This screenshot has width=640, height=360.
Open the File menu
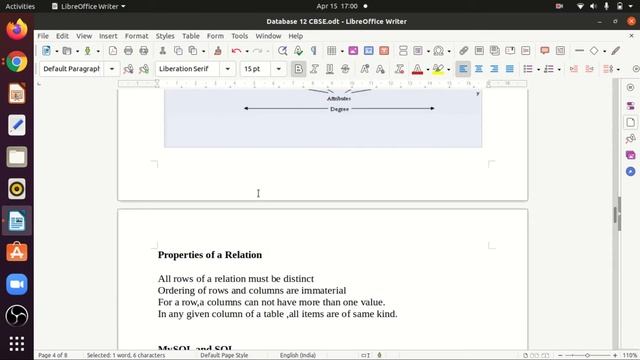pyautogui.click(x=43, y=36)
